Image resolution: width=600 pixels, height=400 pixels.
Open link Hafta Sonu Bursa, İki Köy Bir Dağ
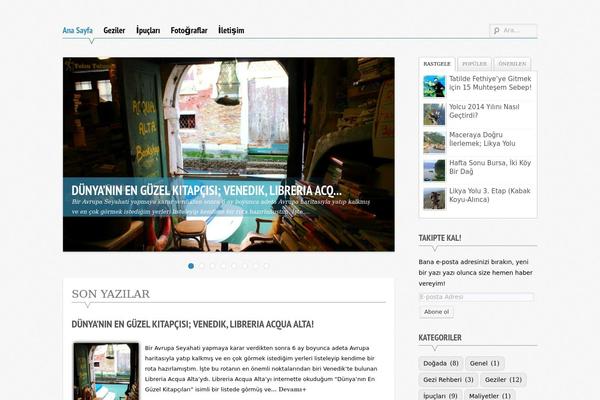click(490, 167)
